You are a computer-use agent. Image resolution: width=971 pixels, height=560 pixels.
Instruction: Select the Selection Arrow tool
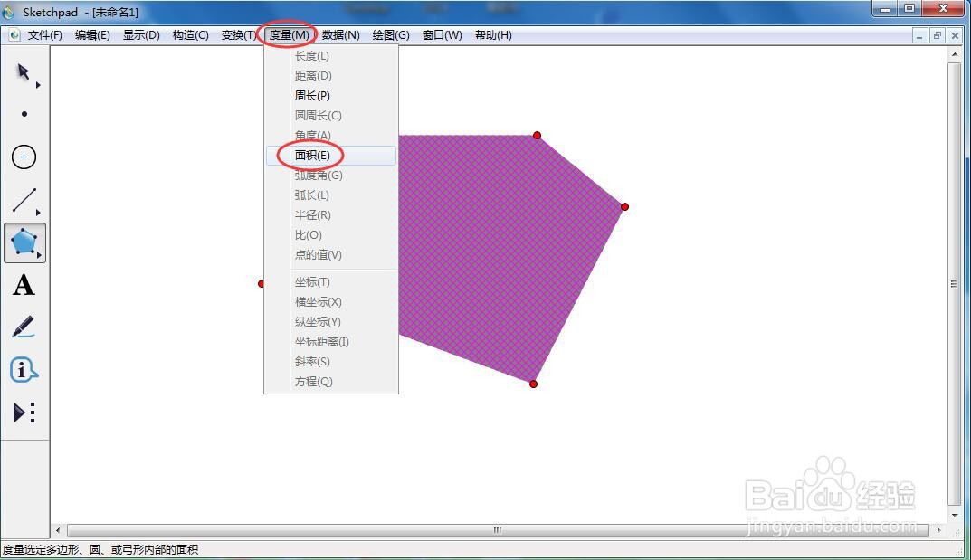pyautogui.click(x=23, y=72)
